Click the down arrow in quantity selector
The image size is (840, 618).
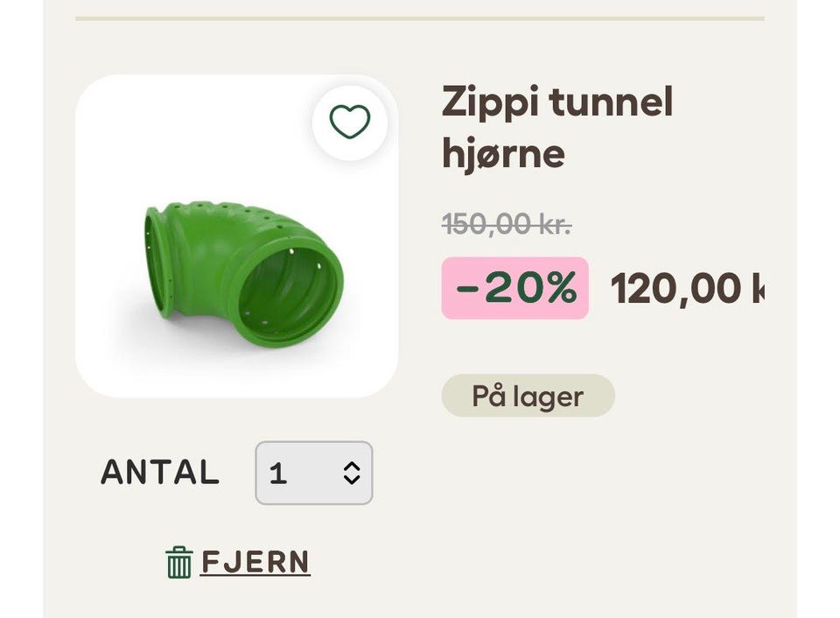352,481
